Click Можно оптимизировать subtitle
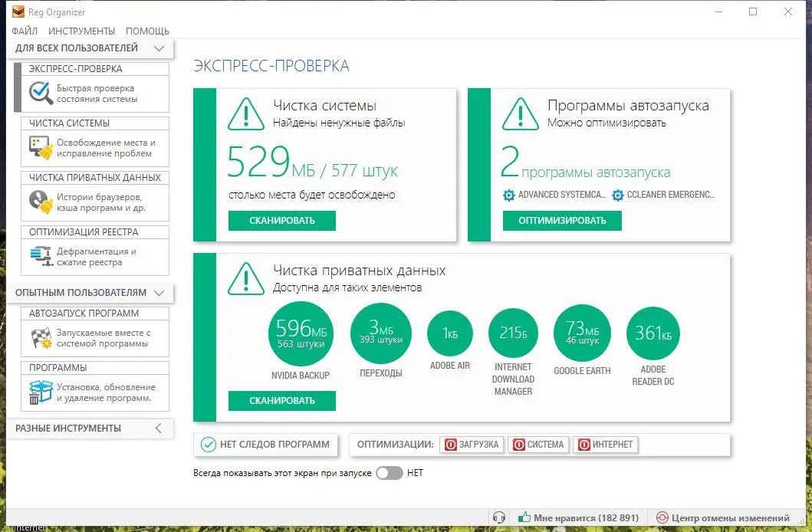 pyautogui.click(x=607, y=123)
